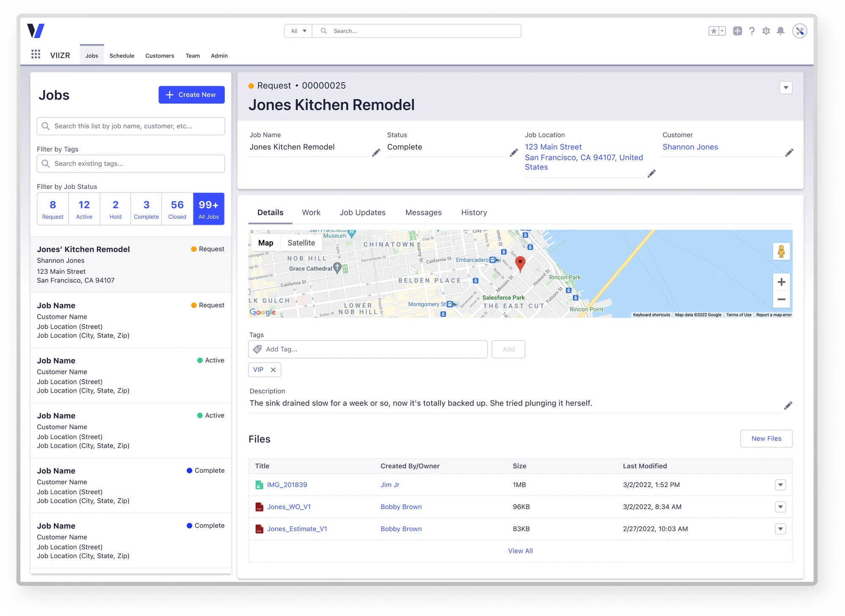The width and height of the screenshot is (845, 616).
Task: Click View All files link
Action: click(x=521, y=551)
